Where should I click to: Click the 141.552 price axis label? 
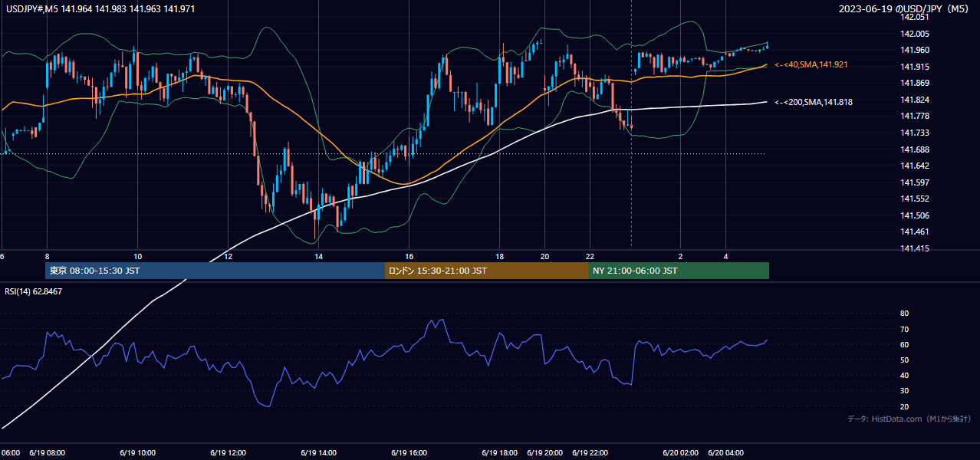click(916, 199)
